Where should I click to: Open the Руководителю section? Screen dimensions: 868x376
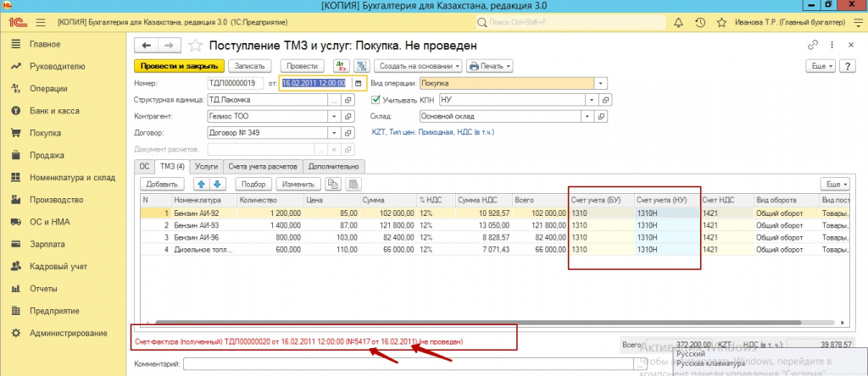tap(58, 66)
